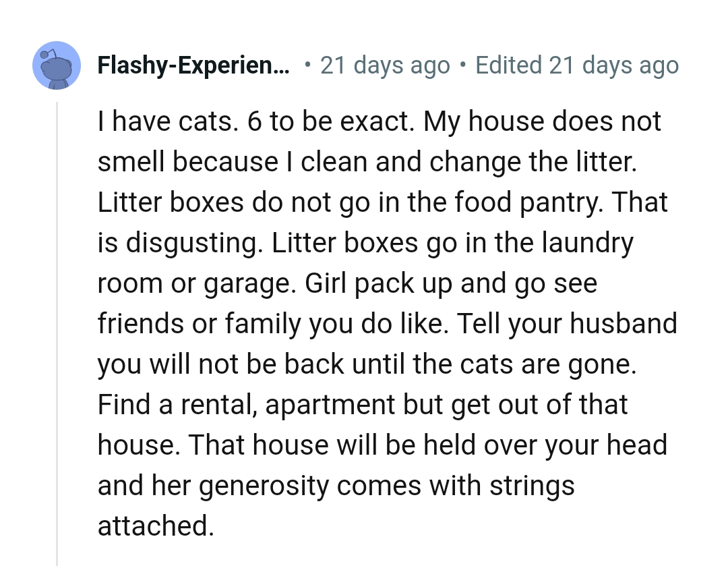The image size is (728, 566).
Task: Click the 'Edited 21 days ago' label
Action: [578, 65]
